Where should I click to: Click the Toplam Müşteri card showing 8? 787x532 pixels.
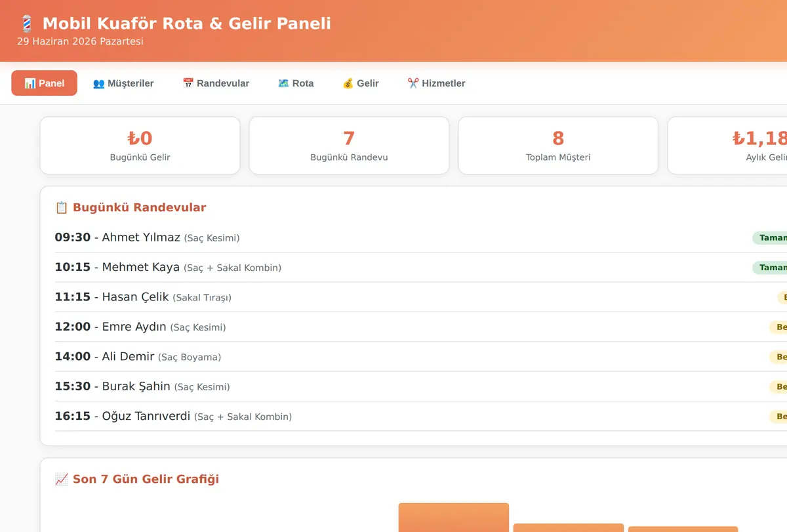558,146
